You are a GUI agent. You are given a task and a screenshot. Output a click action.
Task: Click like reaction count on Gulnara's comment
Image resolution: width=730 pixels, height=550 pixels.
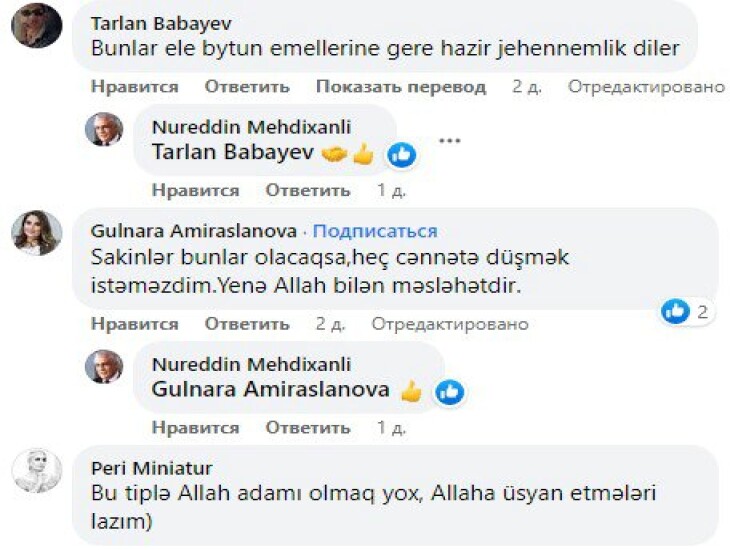pyautogui.click(x=688, y=312)
